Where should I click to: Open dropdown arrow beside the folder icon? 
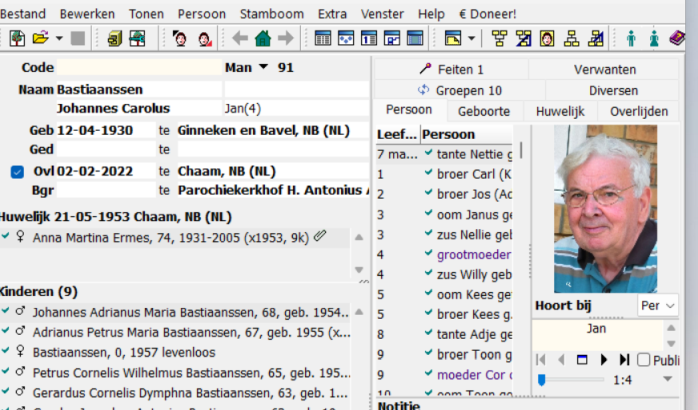click(60, 39)
